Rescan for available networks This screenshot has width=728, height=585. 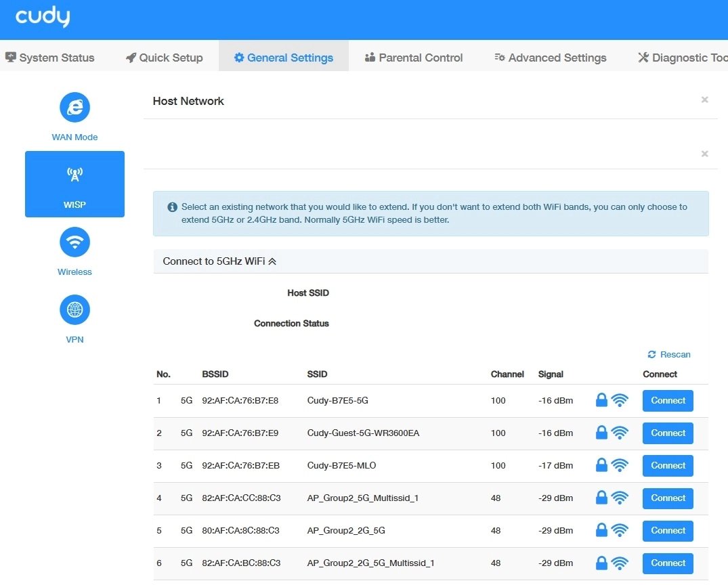pos(669,355)
